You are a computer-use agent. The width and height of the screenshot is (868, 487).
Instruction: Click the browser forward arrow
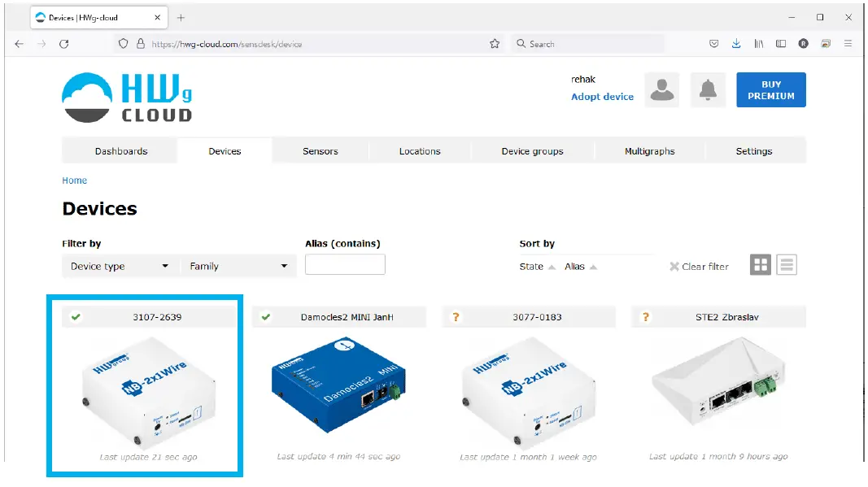(41, 44)
